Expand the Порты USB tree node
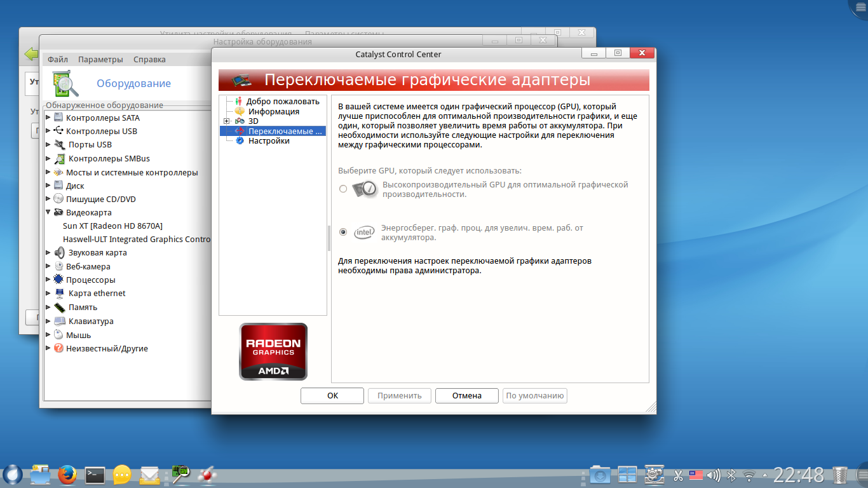Screen dimensions: 868x488 click(x=48, y=145)
